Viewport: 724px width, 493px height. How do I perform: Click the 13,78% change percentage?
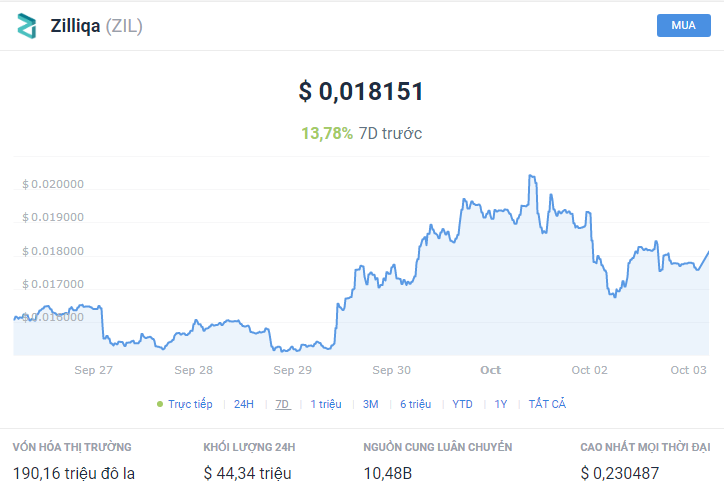(x=327, y=133)
